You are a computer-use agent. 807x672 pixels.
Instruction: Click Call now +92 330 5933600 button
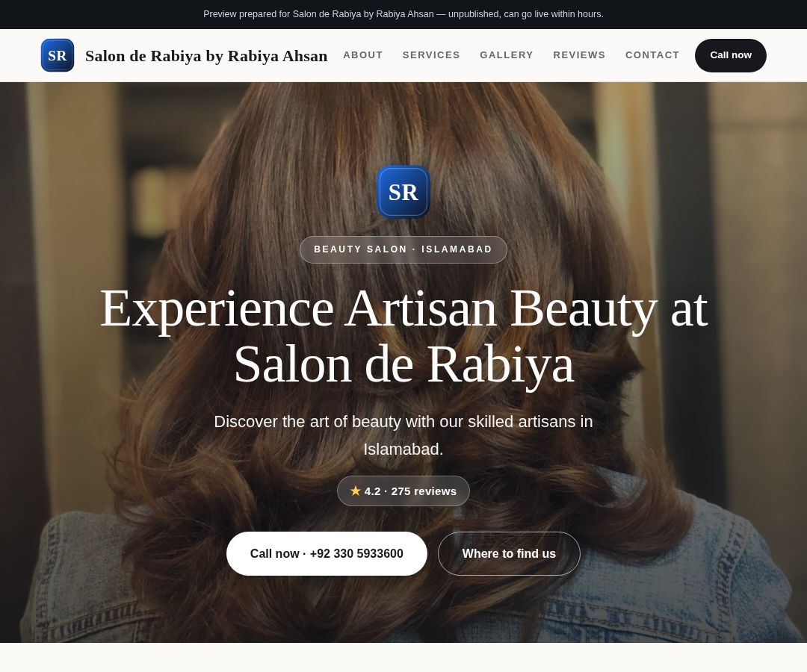tap(327, 554)
